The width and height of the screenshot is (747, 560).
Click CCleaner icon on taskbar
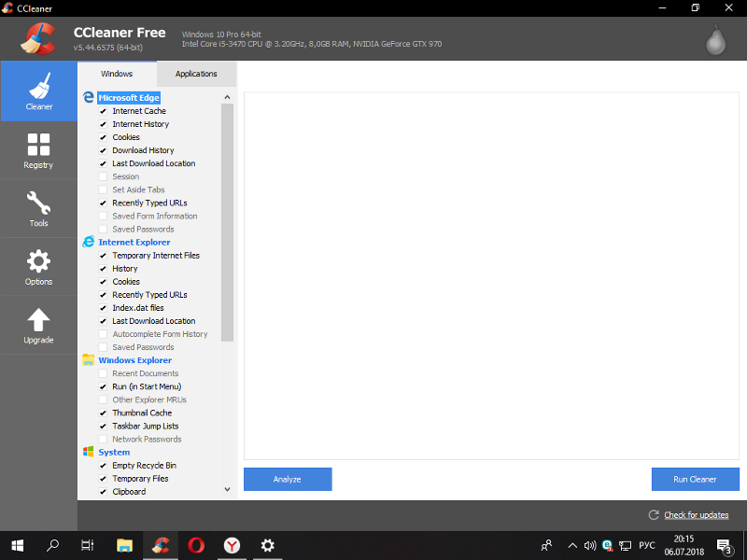(161, 545)
